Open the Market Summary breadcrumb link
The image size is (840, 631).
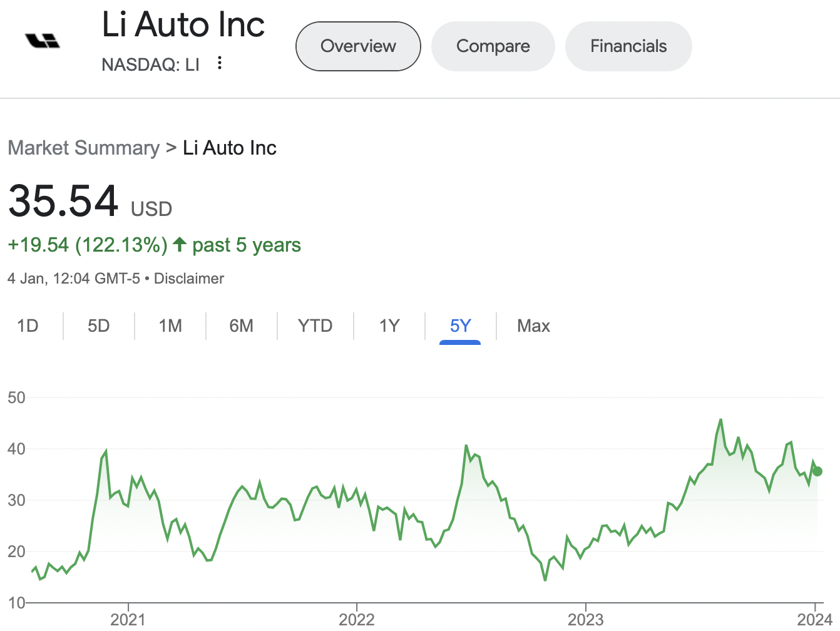click(x=84, y=148)
